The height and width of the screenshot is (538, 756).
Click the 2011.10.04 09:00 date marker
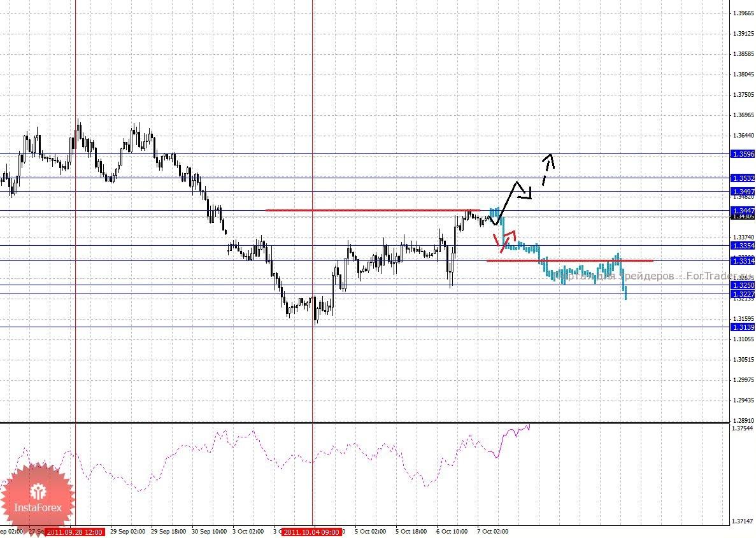click(312, 532)
